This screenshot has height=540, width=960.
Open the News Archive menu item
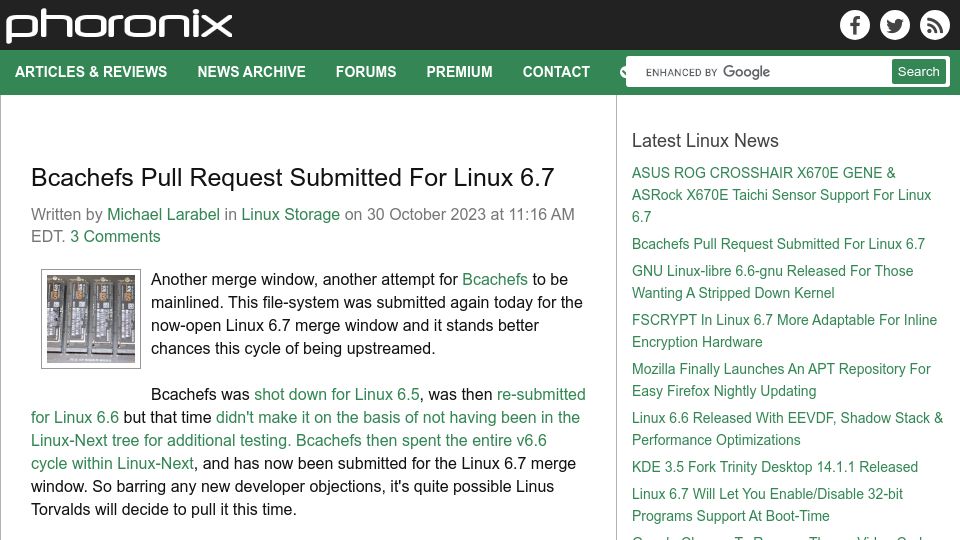click(x=251, y=72)
